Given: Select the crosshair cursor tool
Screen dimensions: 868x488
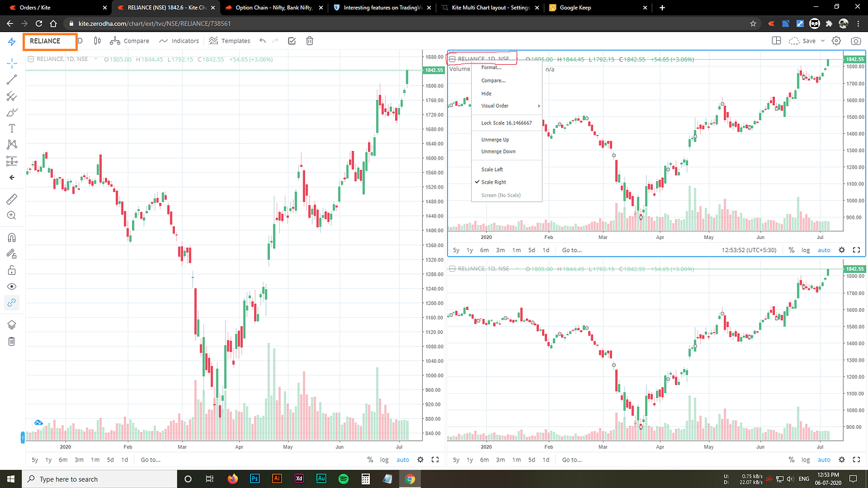Looking at the screenshot, I should [x=11, y=63].
